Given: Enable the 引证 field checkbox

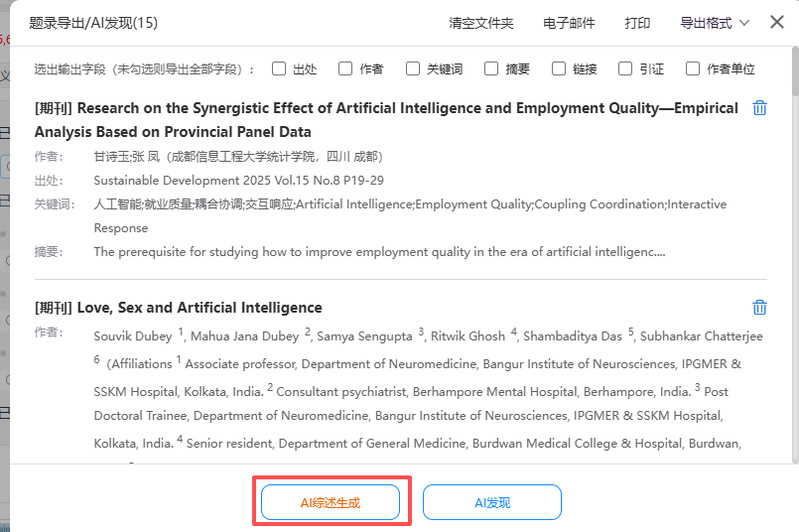Looking at the screenshot, I should click(x=626, y=69).
